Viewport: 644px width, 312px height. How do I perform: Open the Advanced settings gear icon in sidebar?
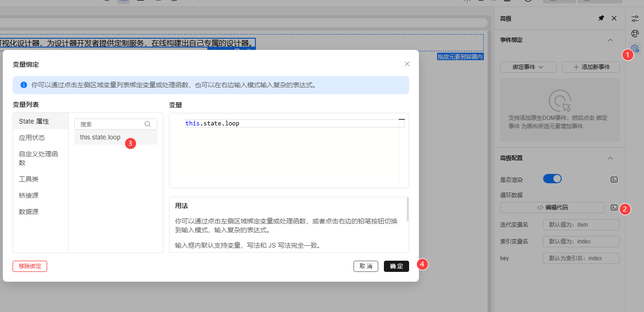[x=635, y=48]
